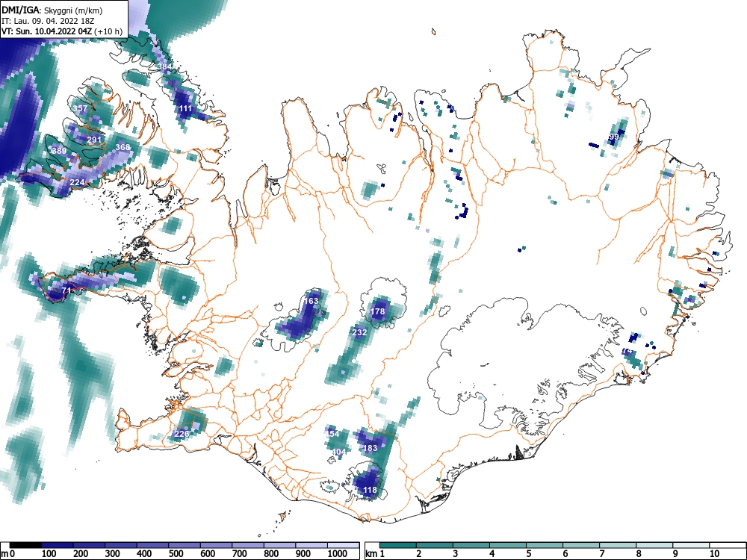Click the '232' visibility value label
The image size is (747, 560).
[x=359, y=332]
